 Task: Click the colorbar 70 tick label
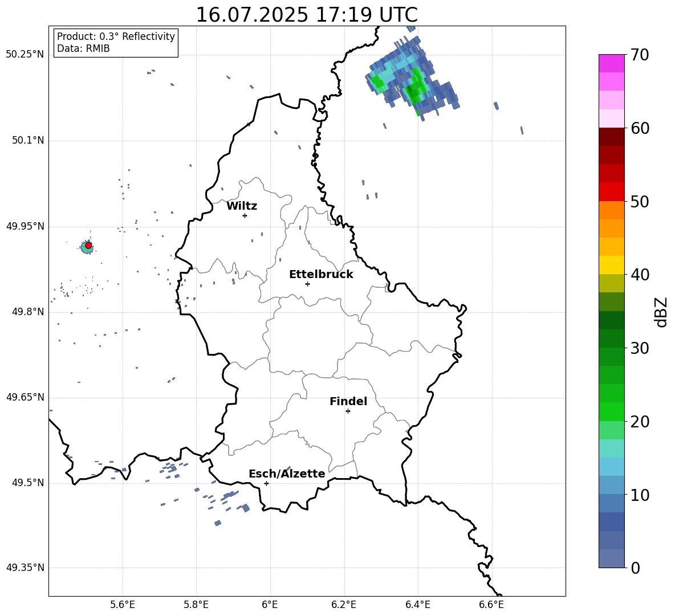[x=640, y=55]
